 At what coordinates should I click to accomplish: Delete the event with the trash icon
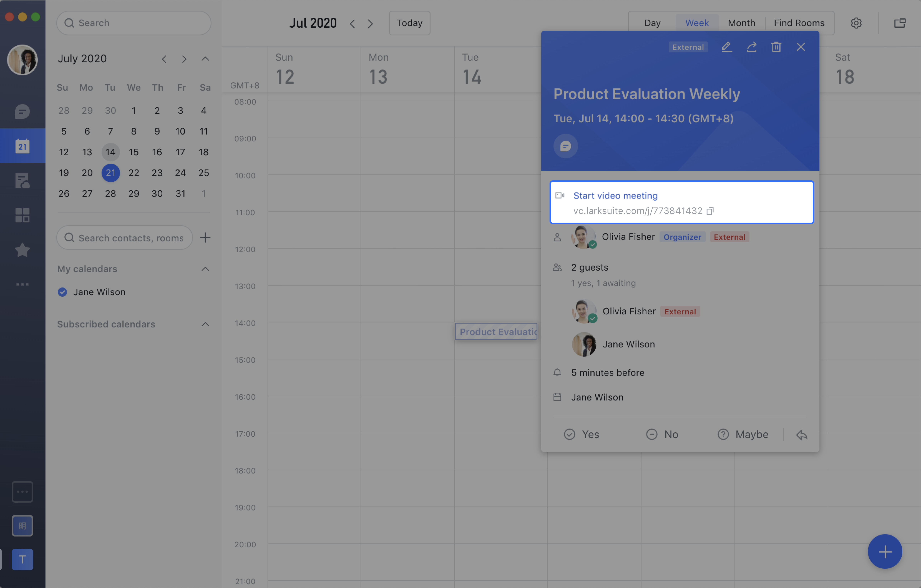point(776,47)
